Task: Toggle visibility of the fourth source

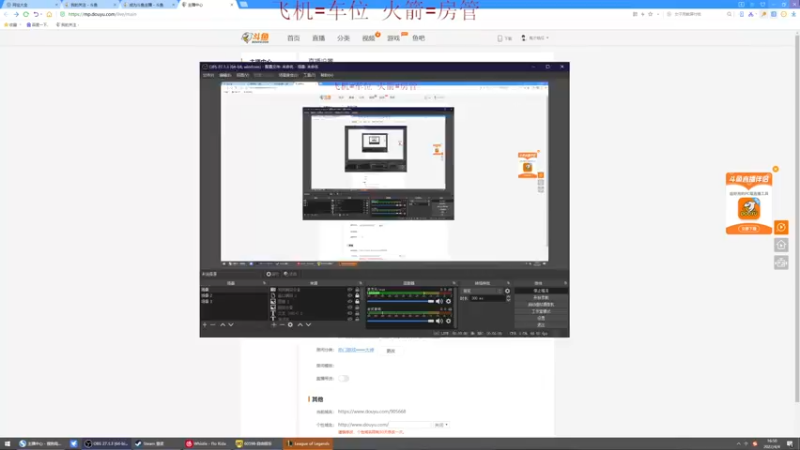Action: pyautogui.click(x=350, y=308)
